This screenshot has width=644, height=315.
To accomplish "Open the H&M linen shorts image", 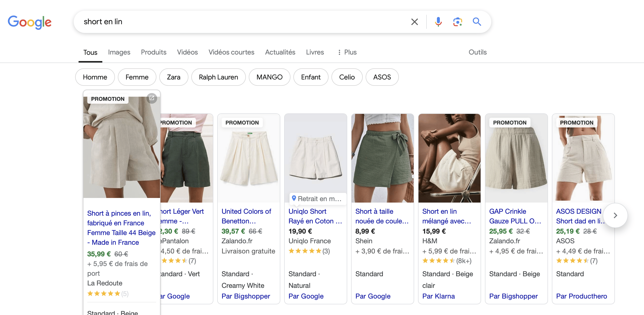I will click(449, 158).
